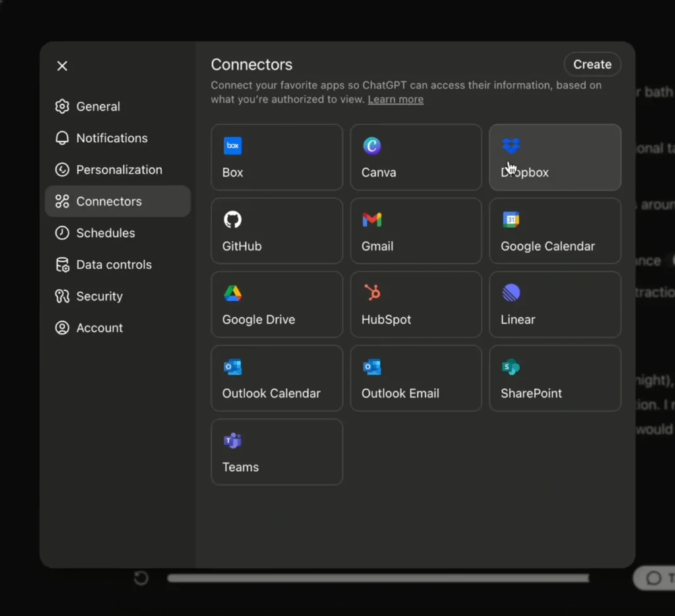Select the Outlook Email label
This screenshot has height=616, width=675.
[x=400, y=393]
